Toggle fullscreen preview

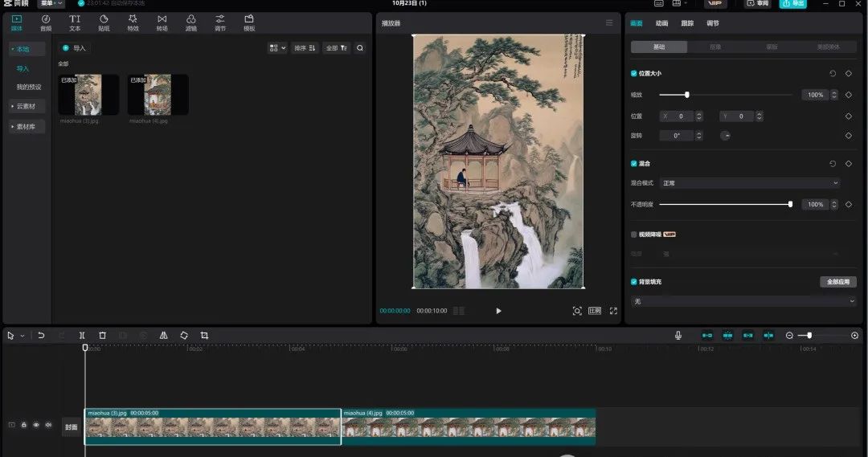point(613,311)
